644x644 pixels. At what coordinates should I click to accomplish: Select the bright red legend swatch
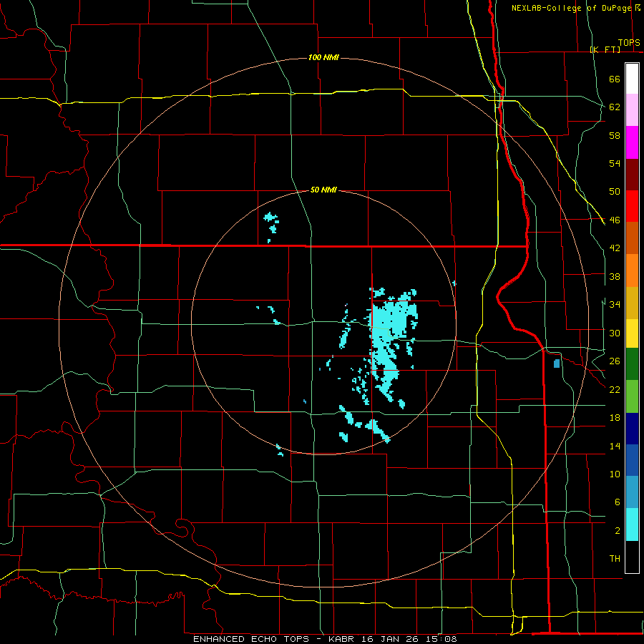point(632,206)
